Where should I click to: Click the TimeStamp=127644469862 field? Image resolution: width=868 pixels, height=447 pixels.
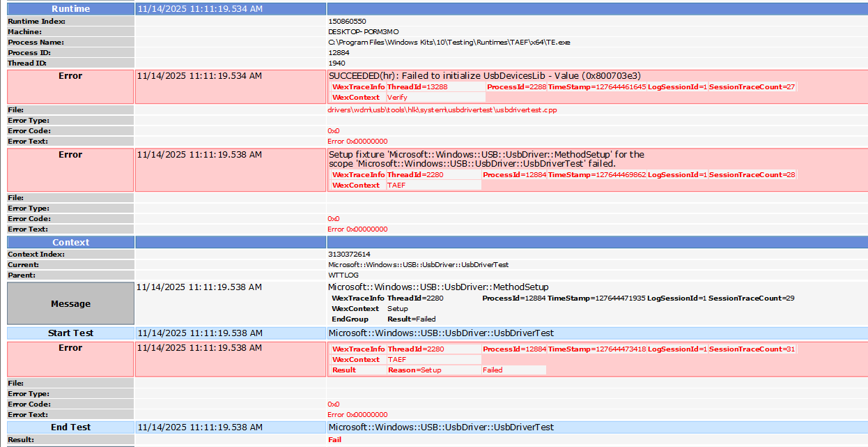(596, 175)
